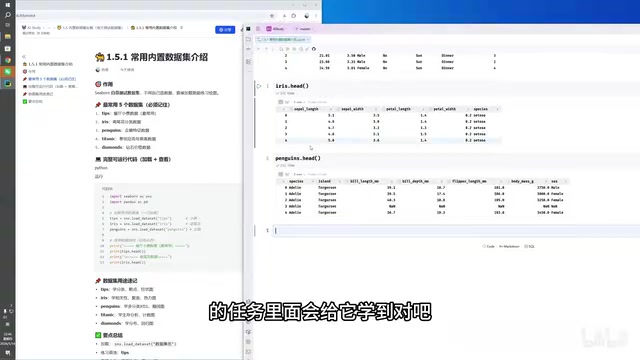Click notification icon at taskbar bottom
The width and height of the screenshot is (640, 360).
point(8,352)
